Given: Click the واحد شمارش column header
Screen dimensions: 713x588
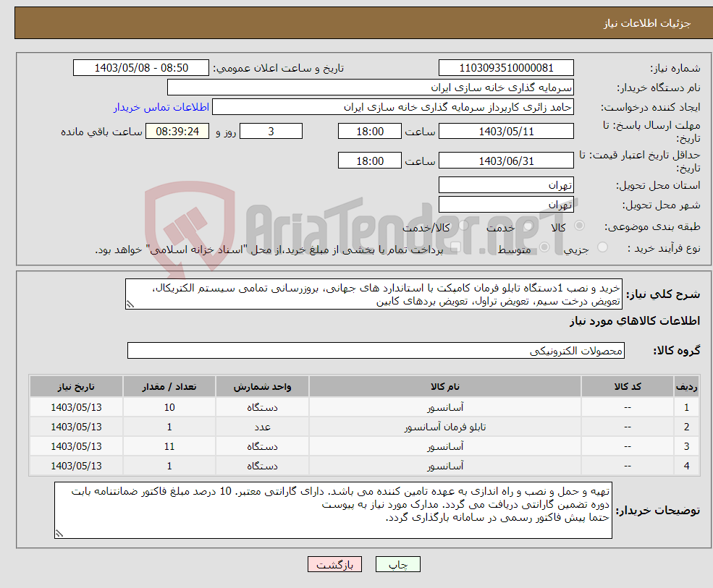Looking at the screenshot, I should tap(262, 387).
